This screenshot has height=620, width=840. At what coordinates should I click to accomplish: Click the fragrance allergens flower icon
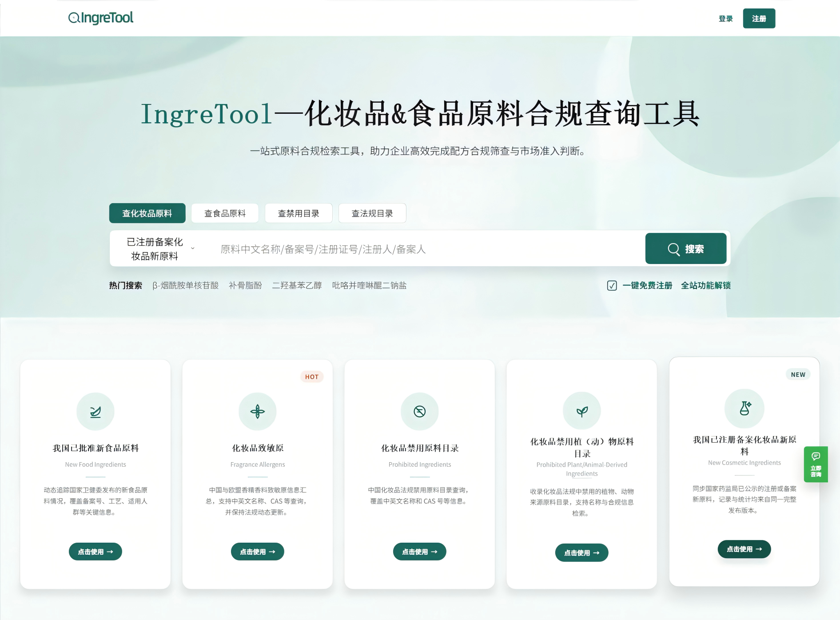tap(258, 412)
